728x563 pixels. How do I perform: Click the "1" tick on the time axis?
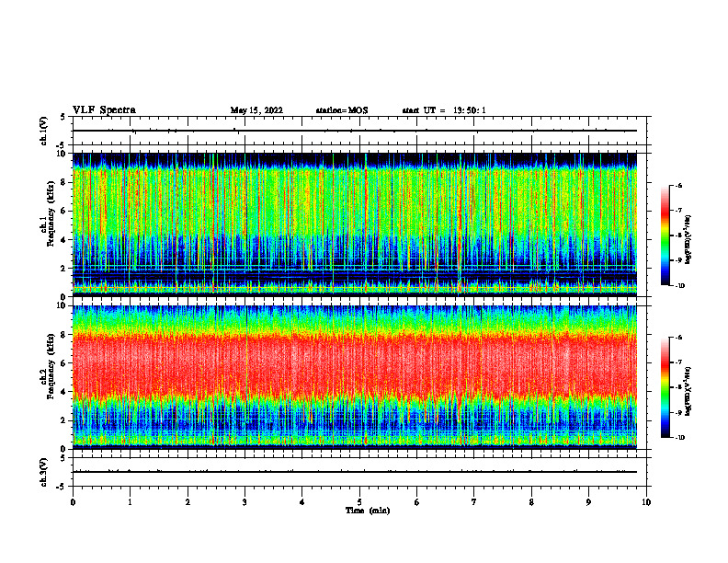coord(130,502)
